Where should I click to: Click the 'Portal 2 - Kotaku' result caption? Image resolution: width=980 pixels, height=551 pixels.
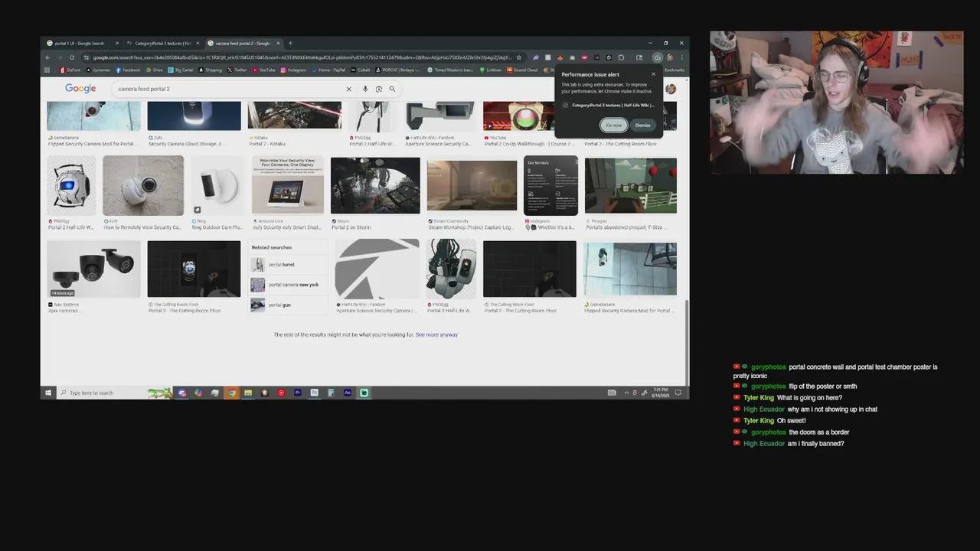coord(267,143)
